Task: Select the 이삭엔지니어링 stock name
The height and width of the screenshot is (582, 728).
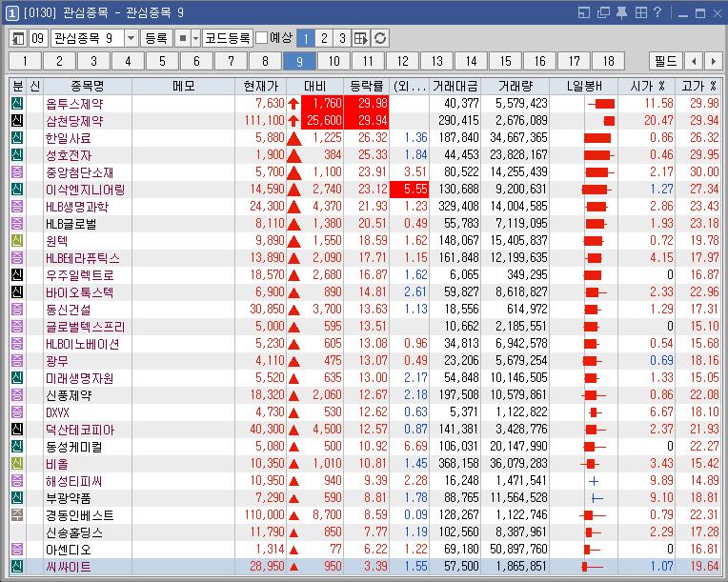Action: [86, 190]
